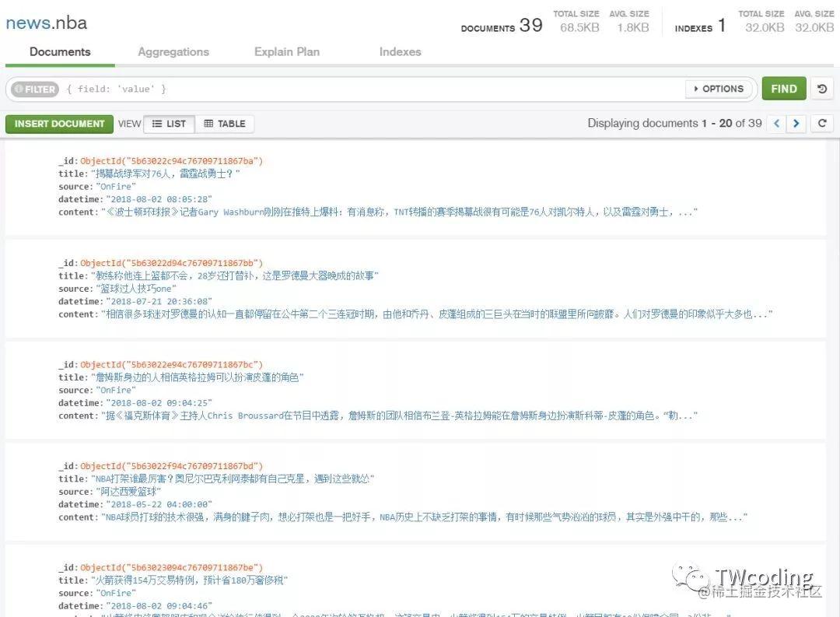Click datetime value 2018-08-02 09:04:46

[159, 606]
